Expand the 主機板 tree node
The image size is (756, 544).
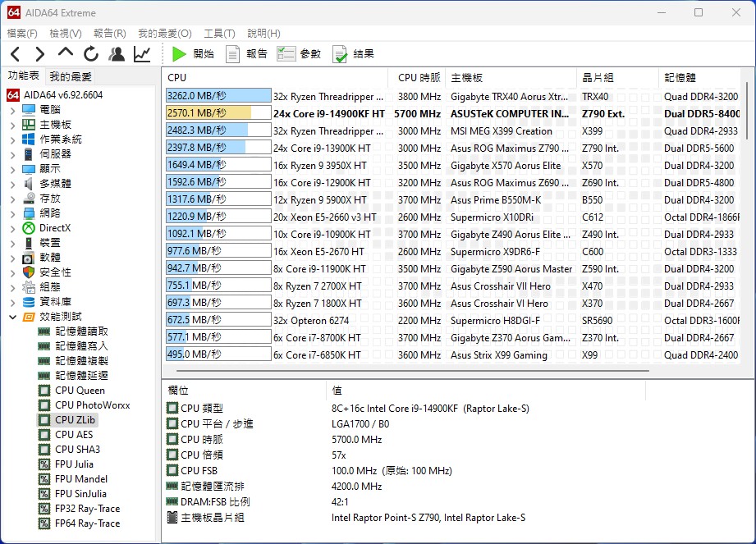pos(13,125)
